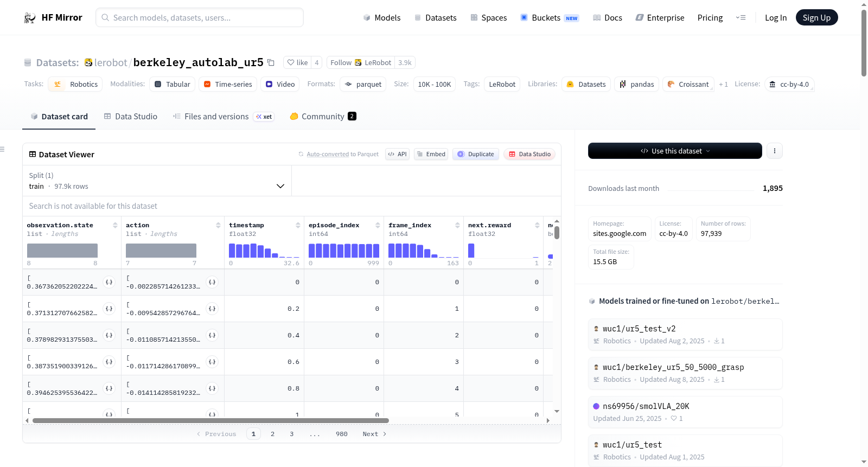Show additional libraries with the +1 tag

[x=723, y=84]
